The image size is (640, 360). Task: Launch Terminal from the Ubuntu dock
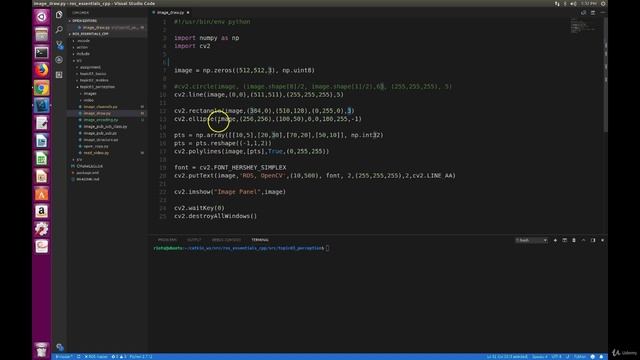pos(41,52)
